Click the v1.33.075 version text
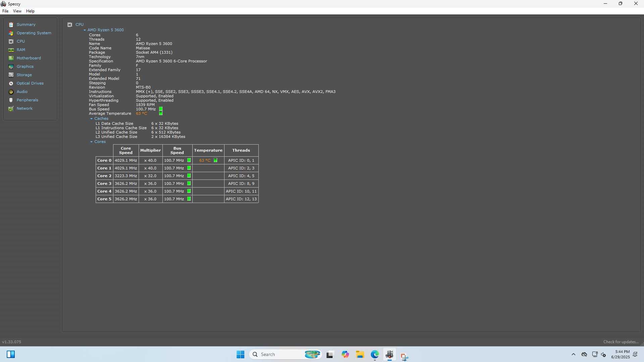 [11, 342]
